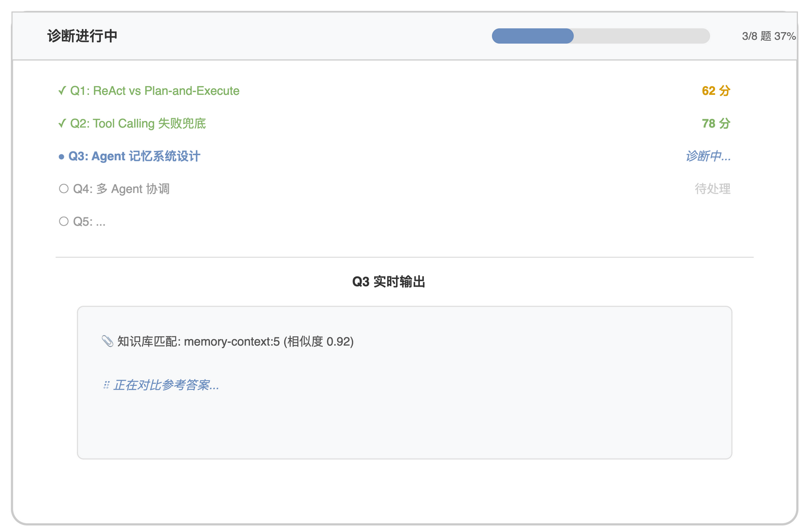
Task: Open Q2: Tool Calling 失败兜底 item
Action: (x=138, y=124)
